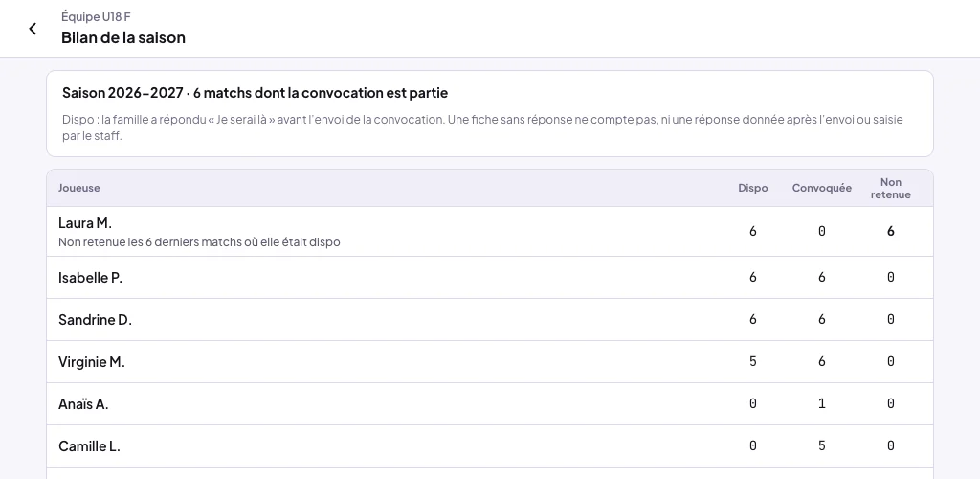Click the 'Équipe U18 F' team label
The height and width of the screenshot is (479, 980).
pyautogui.click(x=96, y=17)
